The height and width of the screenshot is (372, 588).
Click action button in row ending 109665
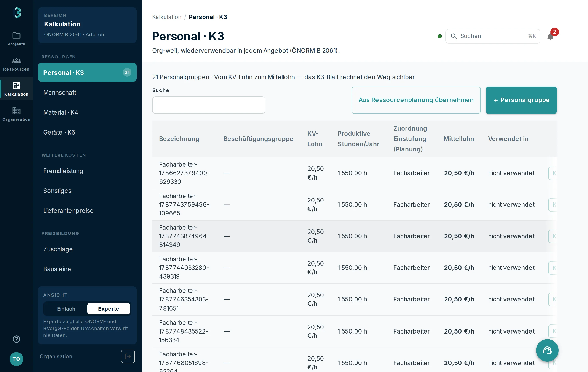click(x=553, y=205)
